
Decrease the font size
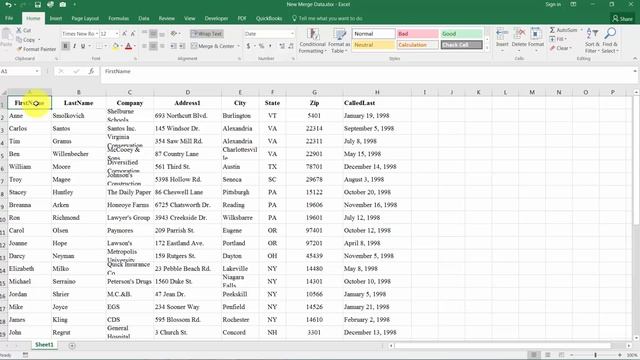133,34
